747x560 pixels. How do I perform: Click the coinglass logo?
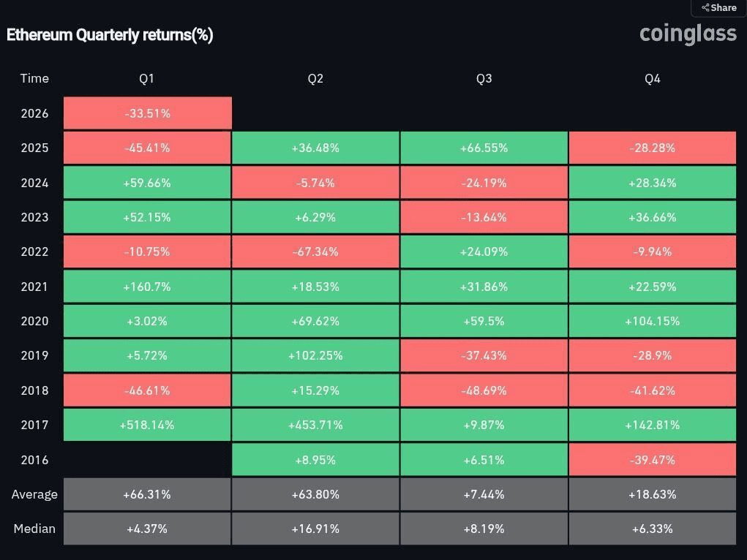click(x=688, y=34)
